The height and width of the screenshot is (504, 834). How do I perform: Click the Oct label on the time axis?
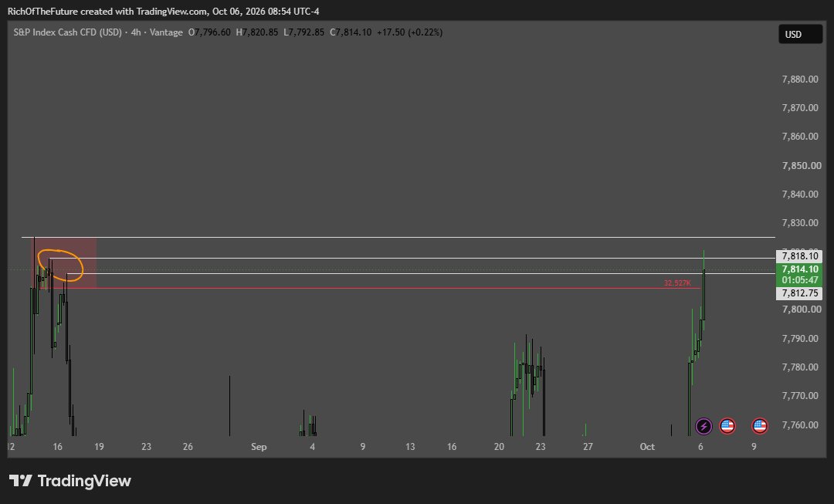(x=647, y=447)
